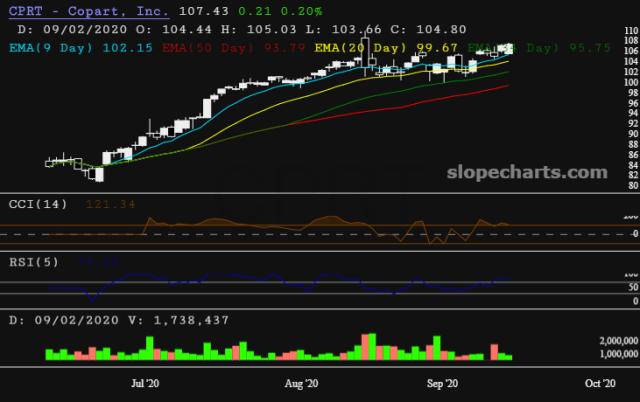Click the CPRT - Copart, Inc. ticker title
Viewport: 640px width, 402px height.
75,9
